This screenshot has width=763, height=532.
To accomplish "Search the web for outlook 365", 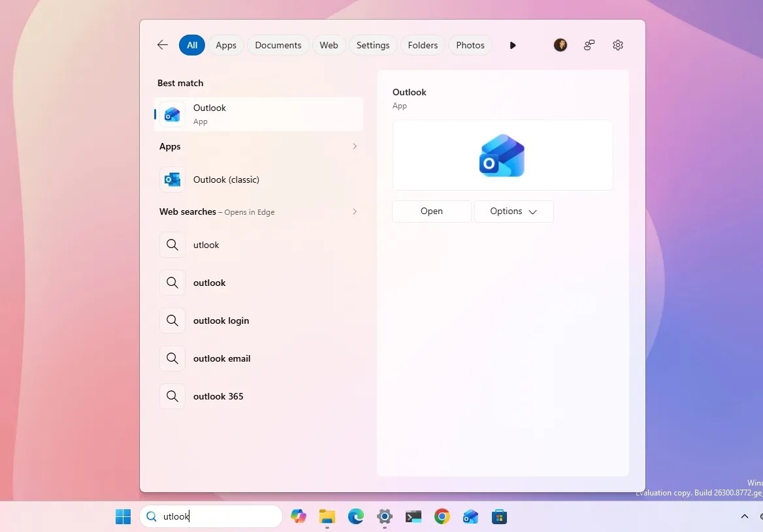I will 259,396.
